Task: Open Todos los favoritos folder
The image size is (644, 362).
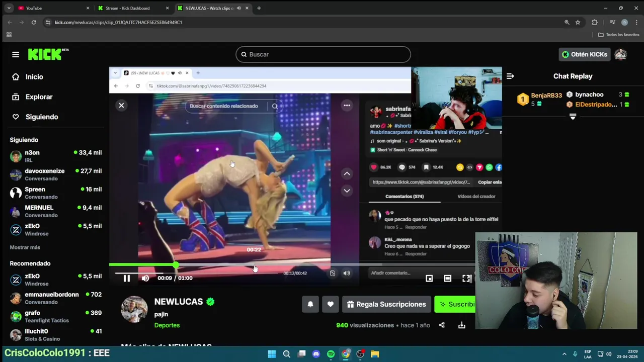Action: pos(618,35)
